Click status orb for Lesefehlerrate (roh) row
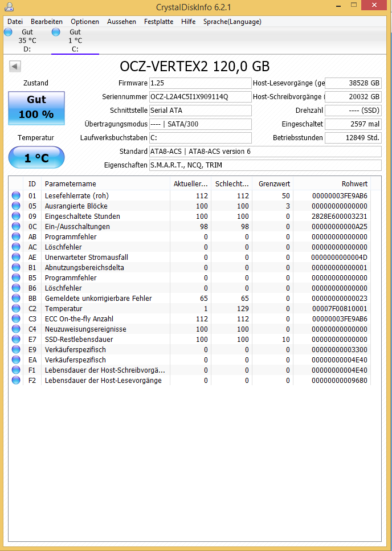The image size is (392, 551). 16,196
